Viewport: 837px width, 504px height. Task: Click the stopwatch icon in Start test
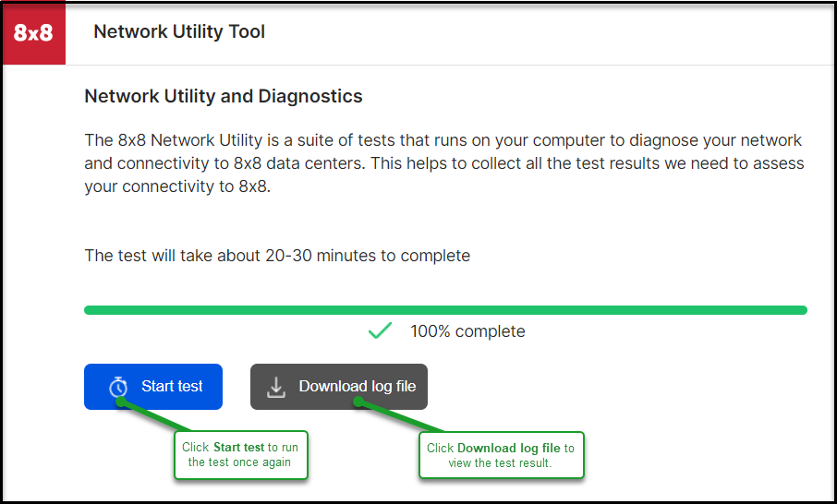(118, 387)
